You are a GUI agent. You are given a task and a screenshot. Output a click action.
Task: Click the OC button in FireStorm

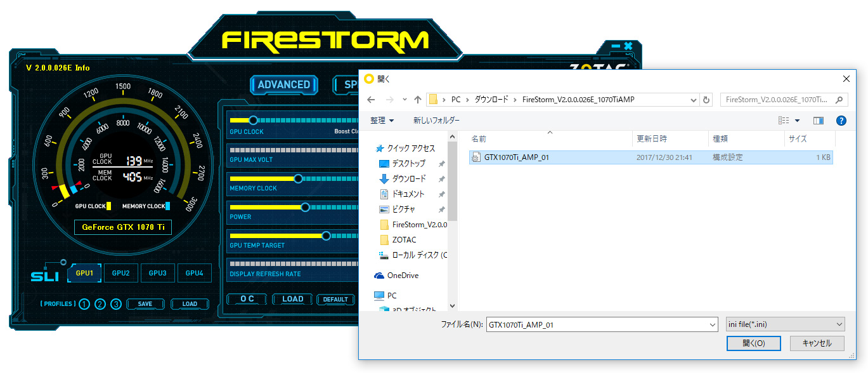247,299
